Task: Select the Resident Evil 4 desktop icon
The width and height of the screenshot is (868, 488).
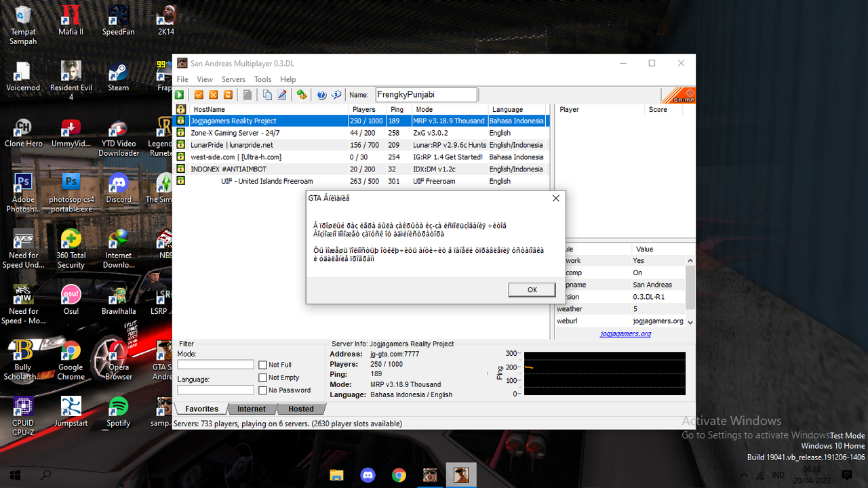Action: [71, 81]
